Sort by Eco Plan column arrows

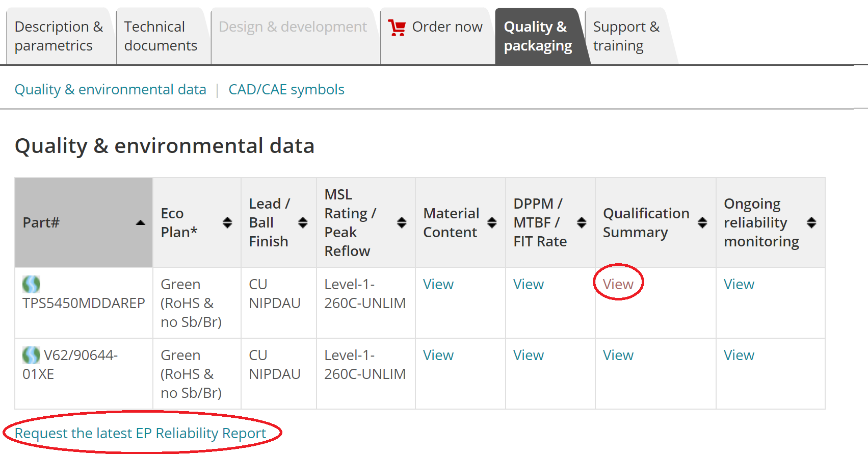(227, 222)
